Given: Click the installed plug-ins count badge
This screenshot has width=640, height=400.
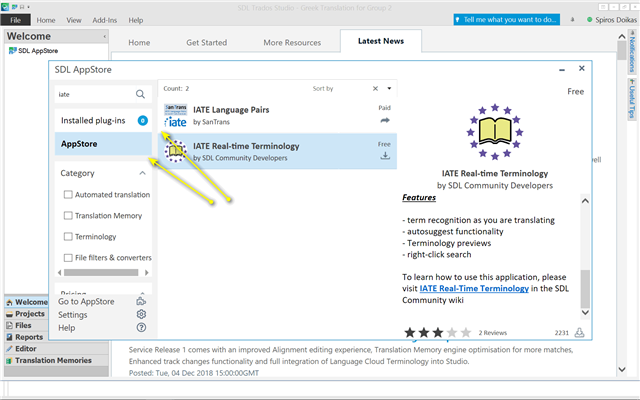Looking at the screenshot, I should tap(142, 120).
